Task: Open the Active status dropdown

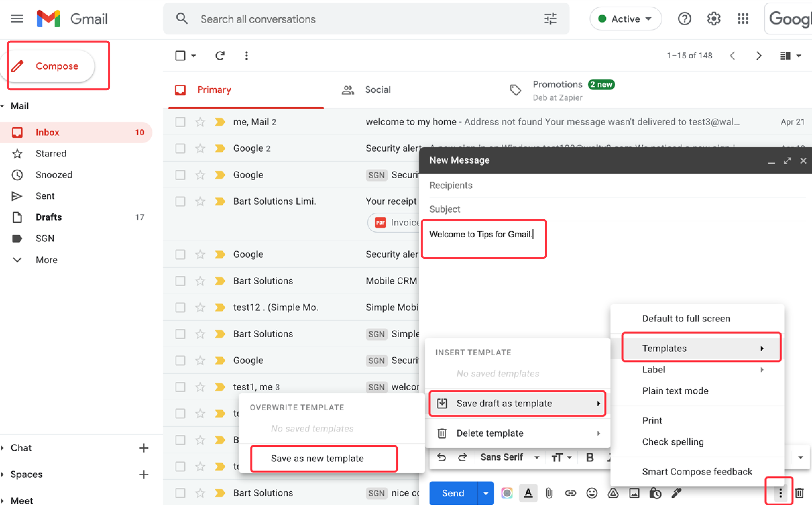Action: pyautogui.click(x=625, y=19)
